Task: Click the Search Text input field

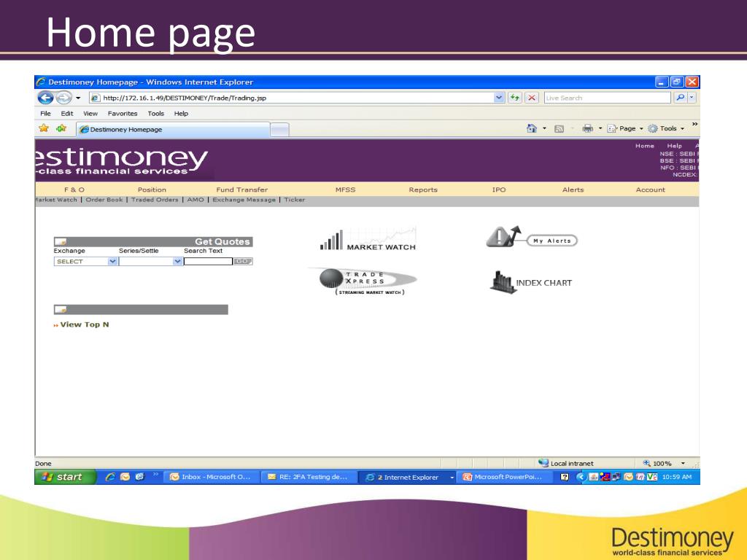Action: click(208, 262)
